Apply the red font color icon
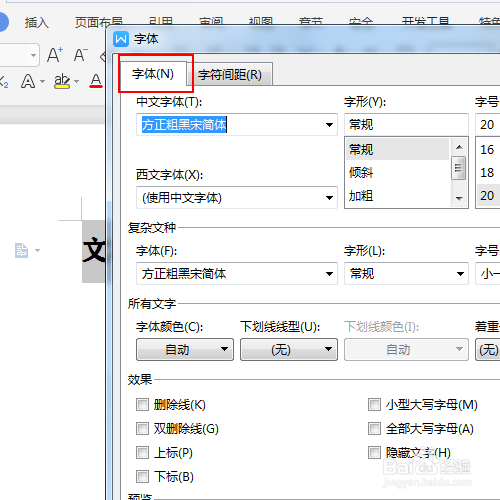The width and height of the screenshot is (500, 500). click(x=96, y=81)
